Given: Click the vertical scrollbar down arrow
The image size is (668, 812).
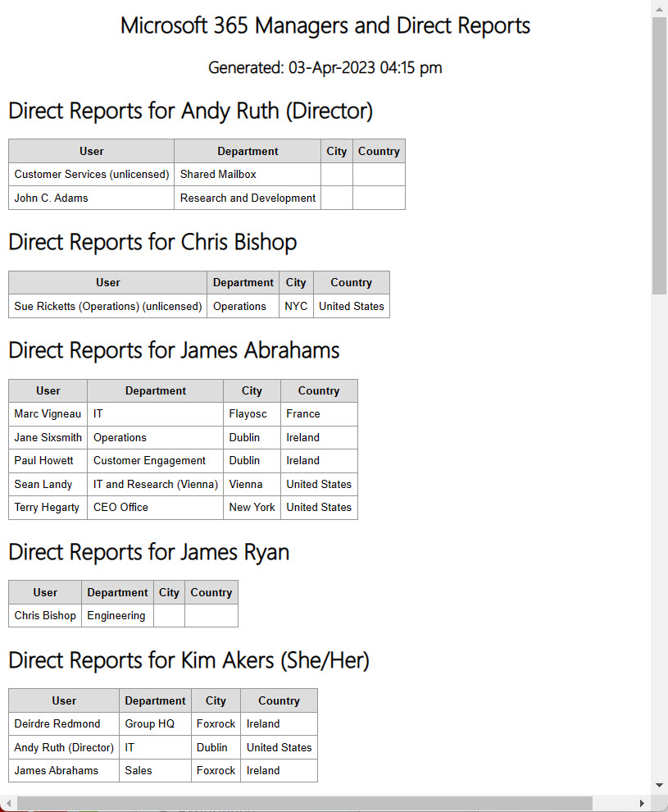Looking at the screenshot, I should pos(659,786).
